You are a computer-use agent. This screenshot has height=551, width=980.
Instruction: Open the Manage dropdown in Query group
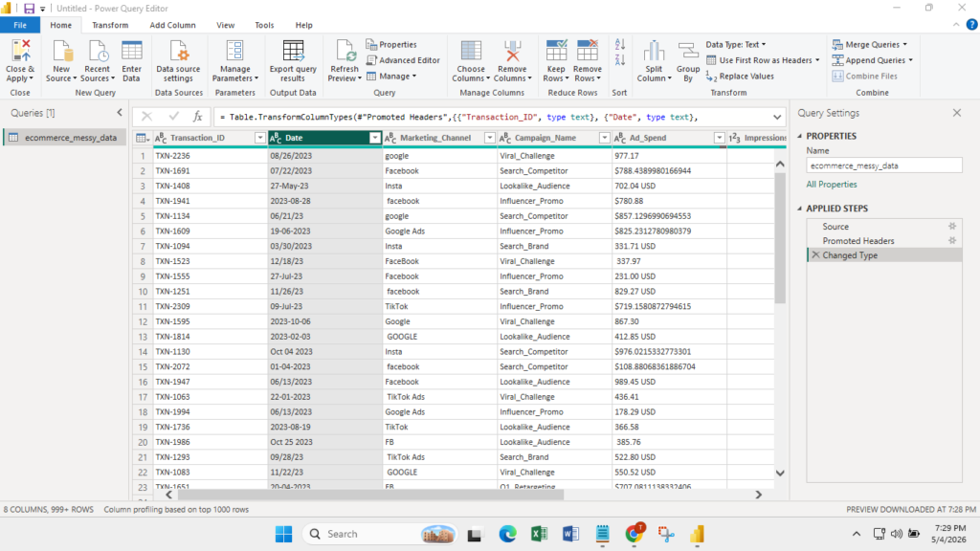point(391,77)
